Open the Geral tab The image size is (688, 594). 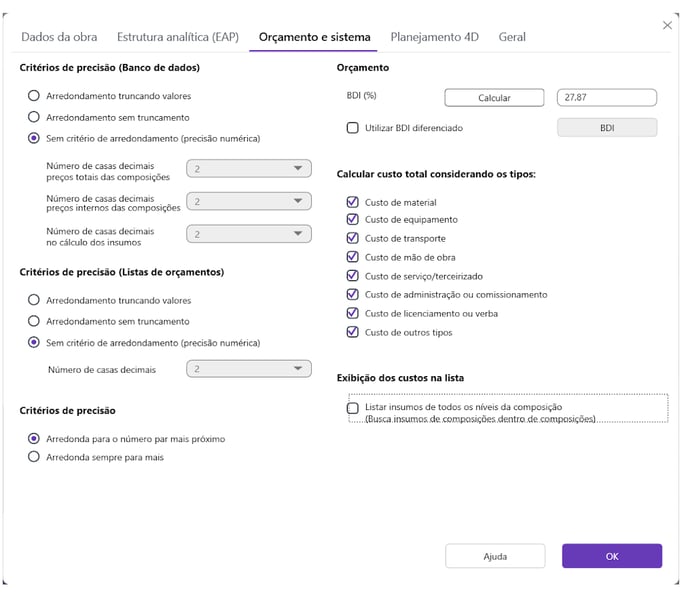512,37
